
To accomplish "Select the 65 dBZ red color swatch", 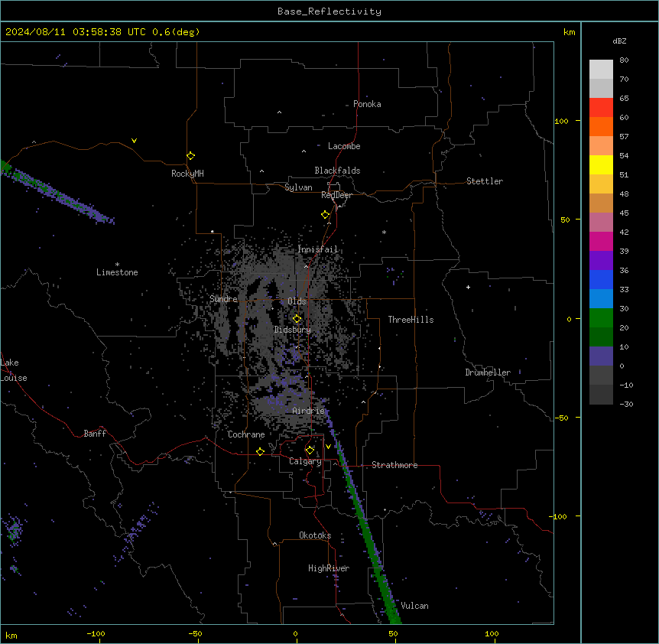I will pyautogui.click(x=601, y=108).
